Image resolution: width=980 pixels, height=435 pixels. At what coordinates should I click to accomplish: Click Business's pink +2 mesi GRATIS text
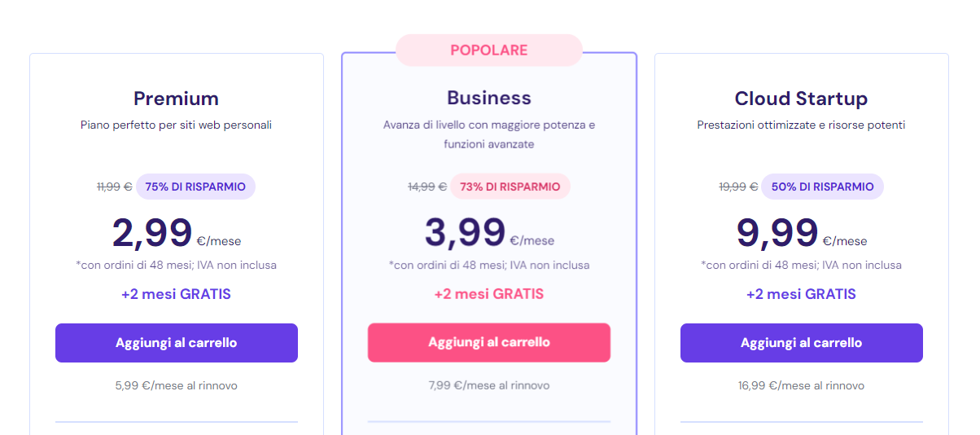pyautogui.click(x=488, y=294)
